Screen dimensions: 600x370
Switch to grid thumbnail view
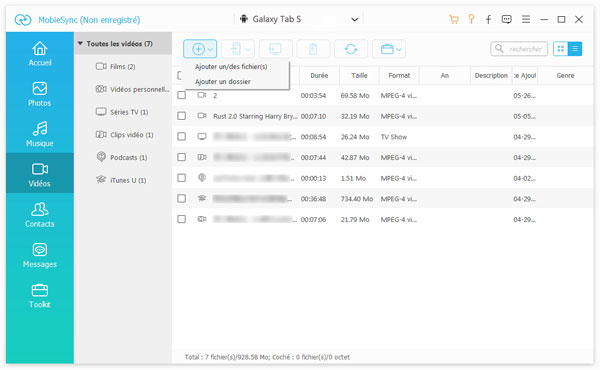(x=561, y=49)
